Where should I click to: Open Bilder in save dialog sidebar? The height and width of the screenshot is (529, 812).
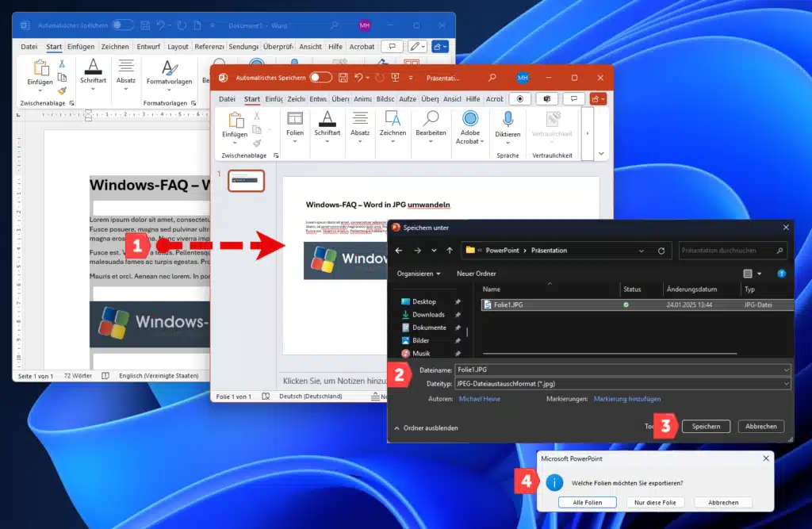click(420, 340)
